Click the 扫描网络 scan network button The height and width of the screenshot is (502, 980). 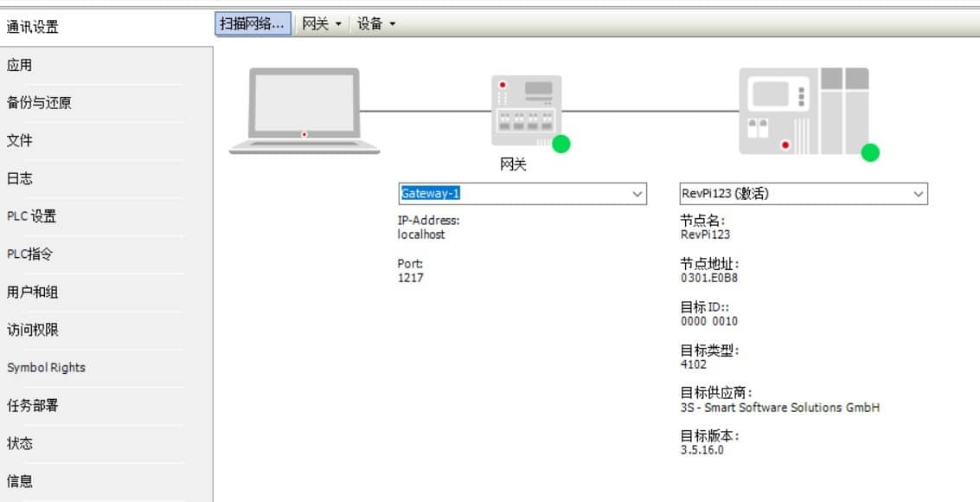tap(252, 24)
